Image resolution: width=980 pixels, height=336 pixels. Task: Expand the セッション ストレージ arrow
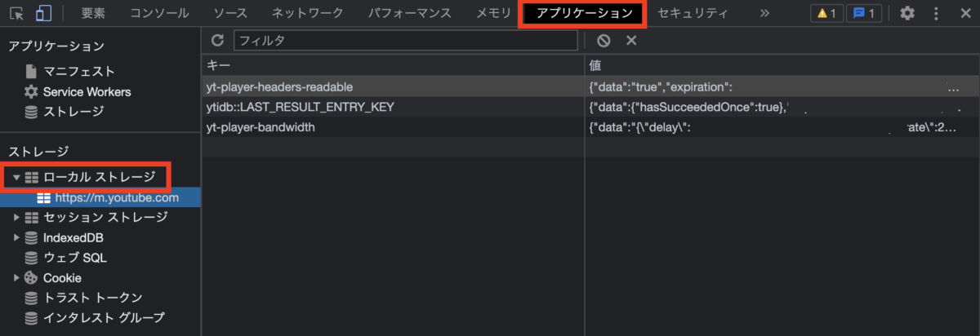coord(16,217)
